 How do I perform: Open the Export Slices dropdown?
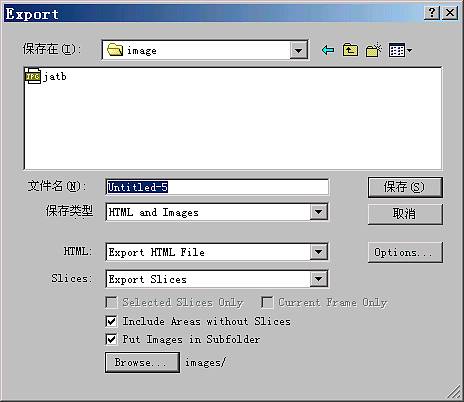point(318,279)
